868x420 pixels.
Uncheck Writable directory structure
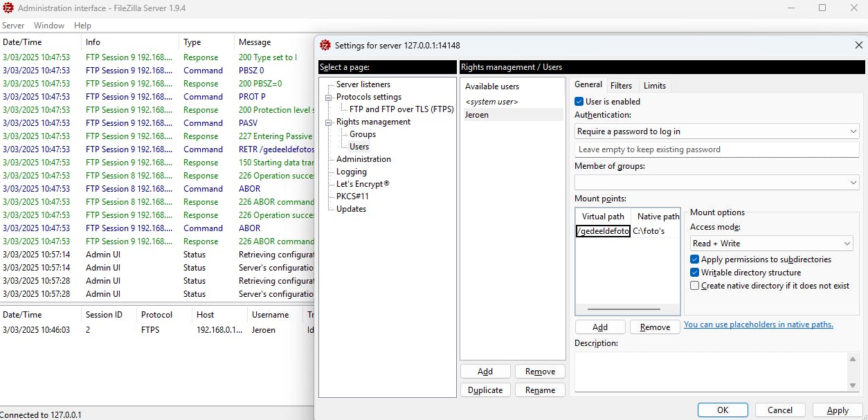[695, 273]
